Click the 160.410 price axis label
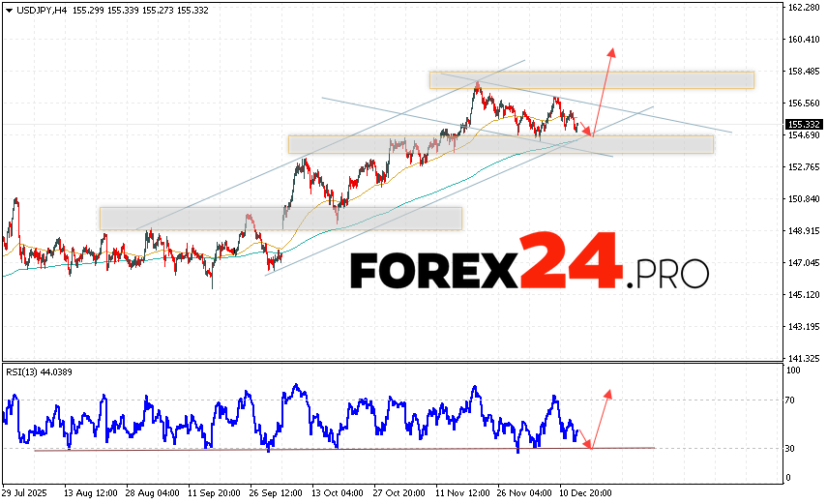This screenshot has width=827, height=504. pyautogui.click(x=804, y=40)
